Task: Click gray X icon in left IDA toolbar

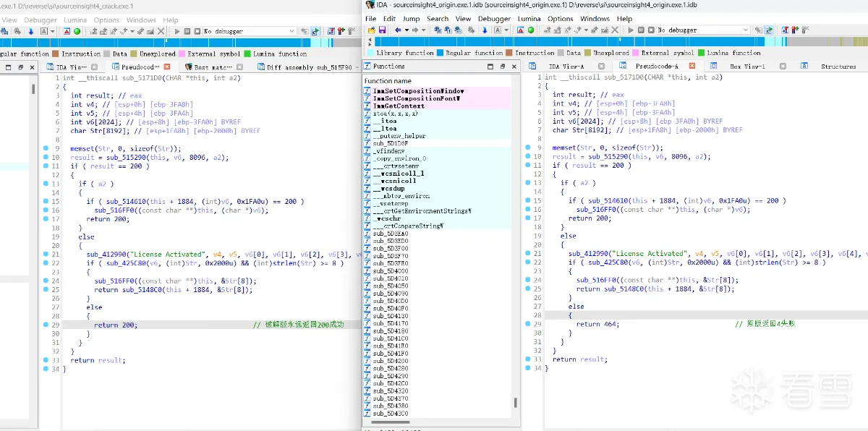Action: (x=161, y=31)
